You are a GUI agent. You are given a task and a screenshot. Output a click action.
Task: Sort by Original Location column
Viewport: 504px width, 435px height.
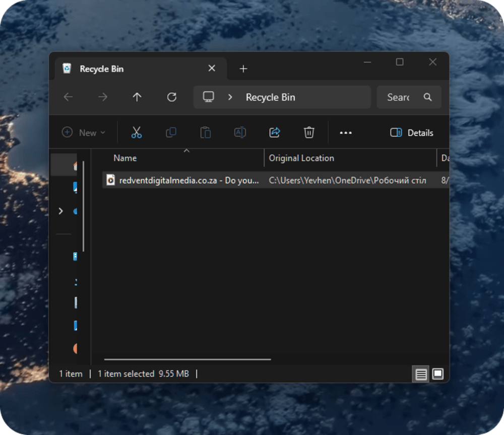301,158
